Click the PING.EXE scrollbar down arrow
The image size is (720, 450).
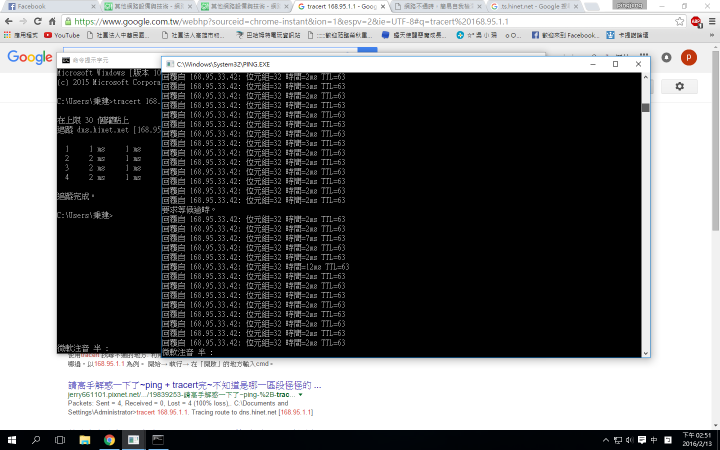[646, 353]
